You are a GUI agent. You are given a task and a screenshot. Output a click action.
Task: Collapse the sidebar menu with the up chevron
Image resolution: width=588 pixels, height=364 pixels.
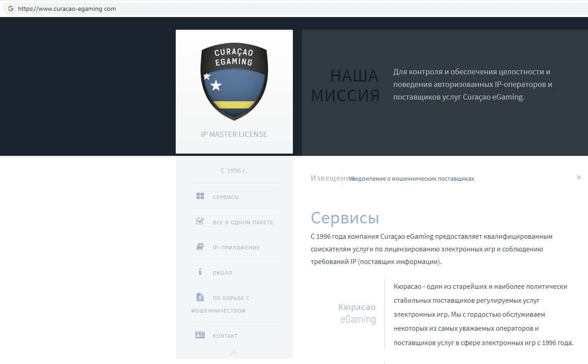(x=234, y=354)
